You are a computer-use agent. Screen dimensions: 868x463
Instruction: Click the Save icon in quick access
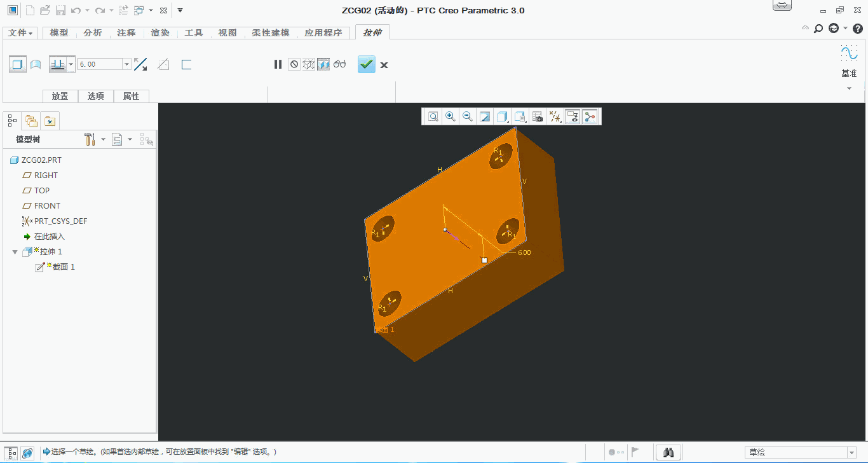pyautogui.click(x=60, y=10)
